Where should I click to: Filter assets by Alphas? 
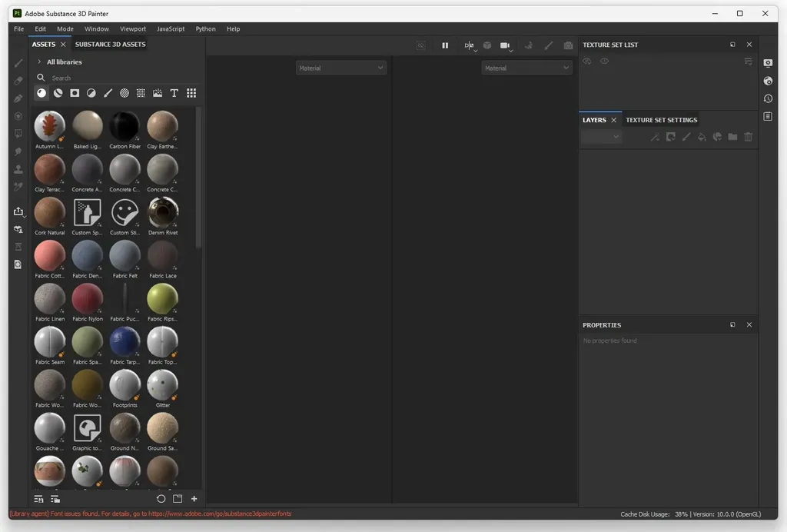coord(125,93)
